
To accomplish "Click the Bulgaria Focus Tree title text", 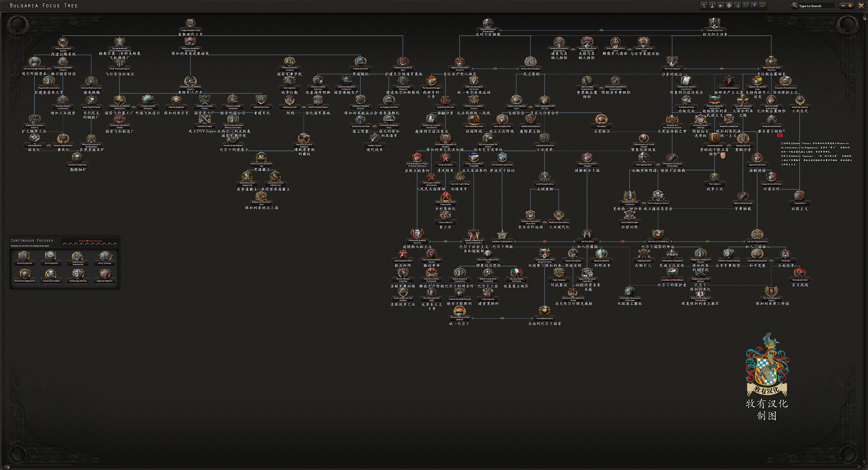I will pos(44,5).
